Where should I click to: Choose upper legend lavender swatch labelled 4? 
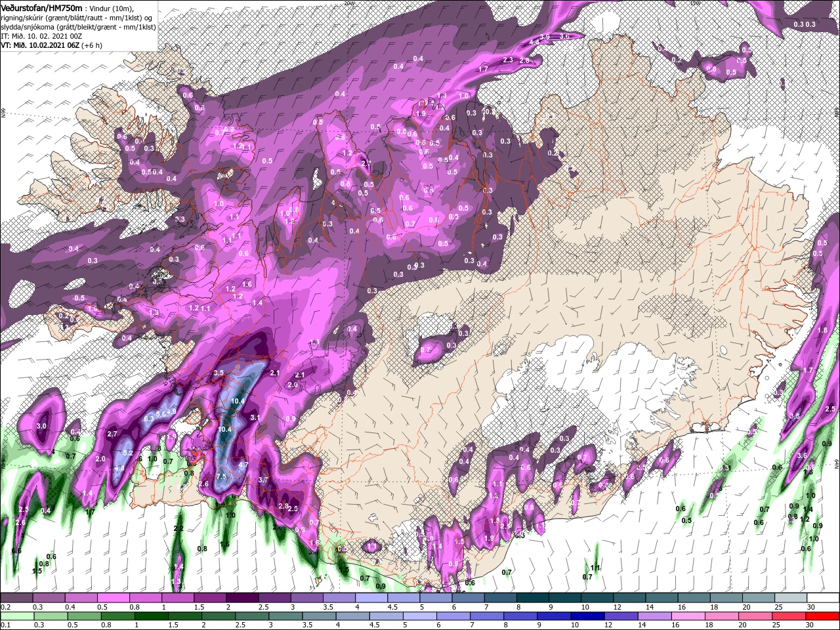pos(371,598)
